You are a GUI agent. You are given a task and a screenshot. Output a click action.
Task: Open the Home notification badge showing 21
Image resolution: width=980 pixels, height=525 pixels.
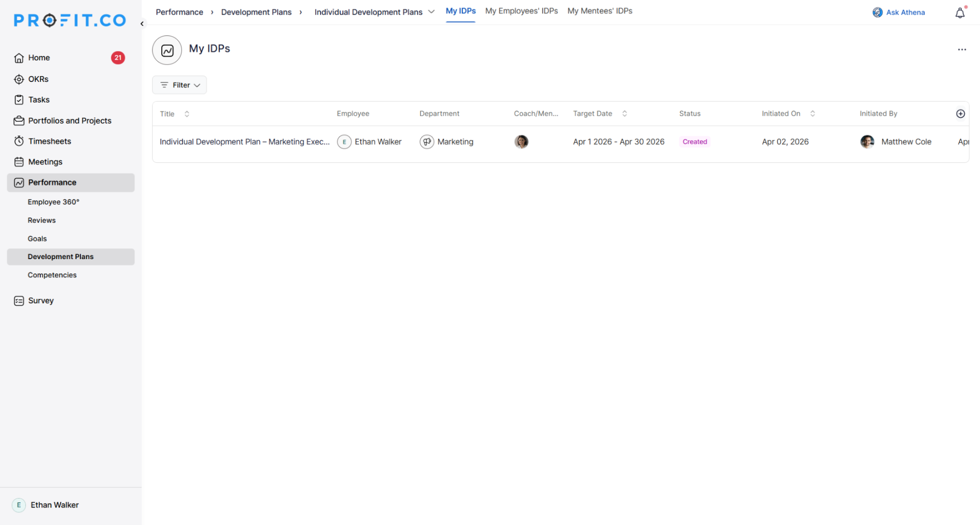tap(118, 58)
